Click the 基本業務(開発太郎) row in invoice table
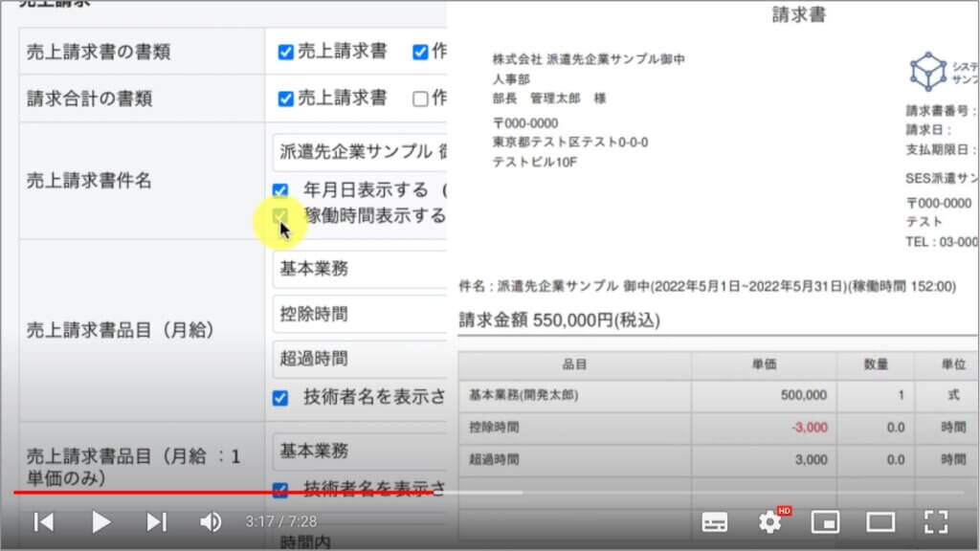The image size is (980, 551). 574,394
